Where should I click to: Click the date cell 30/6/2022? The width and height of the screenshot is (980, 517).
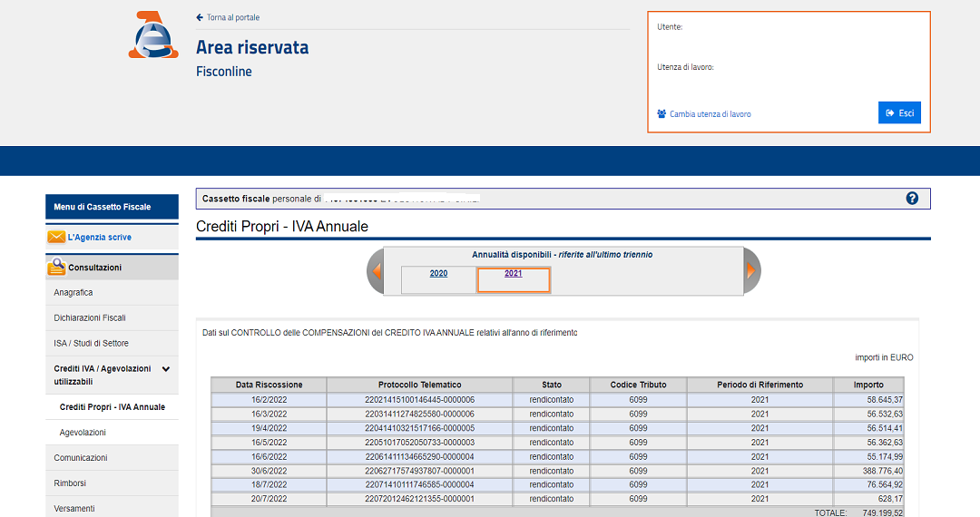(269, 471)
